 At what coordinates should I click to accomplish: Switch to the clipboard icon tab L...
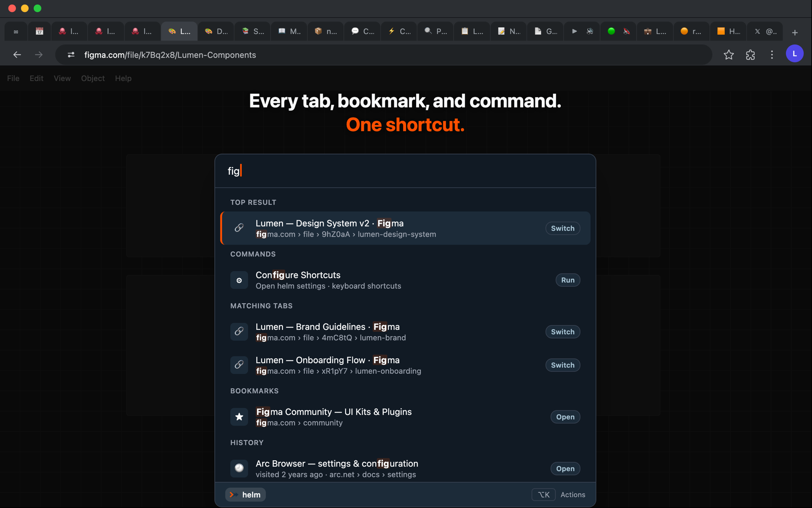coord(472,31)
